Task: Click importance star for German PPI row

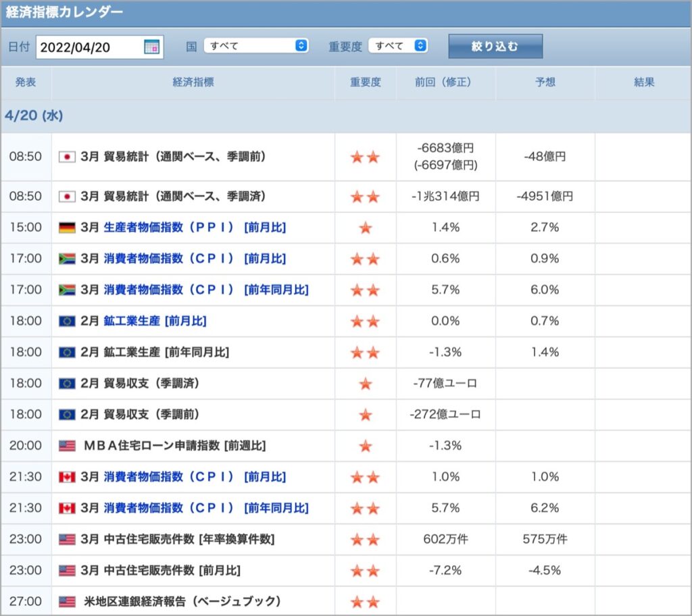Action: (366, 228)
